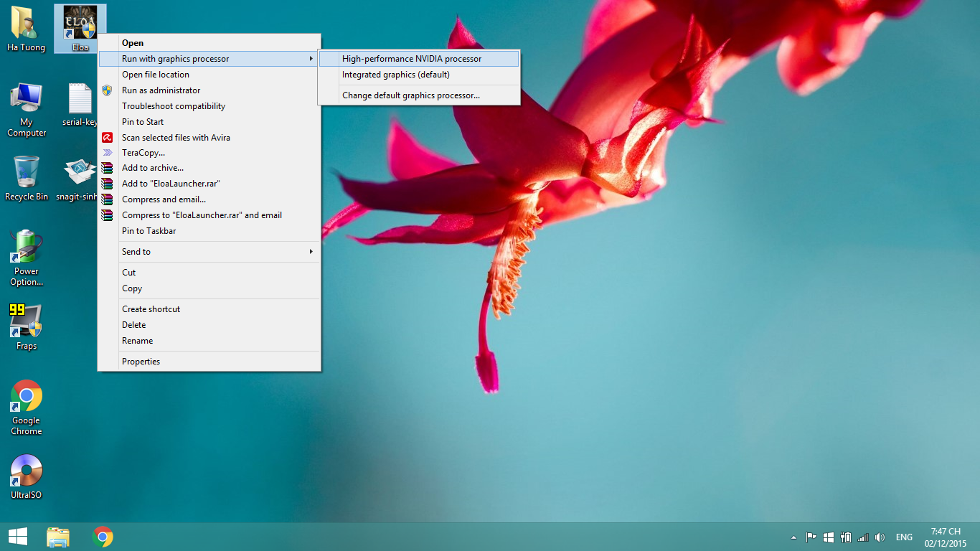This screenshot has width=980, height=551.
Task: Choose Pin to Taskbar
Action: pos(209,231)
